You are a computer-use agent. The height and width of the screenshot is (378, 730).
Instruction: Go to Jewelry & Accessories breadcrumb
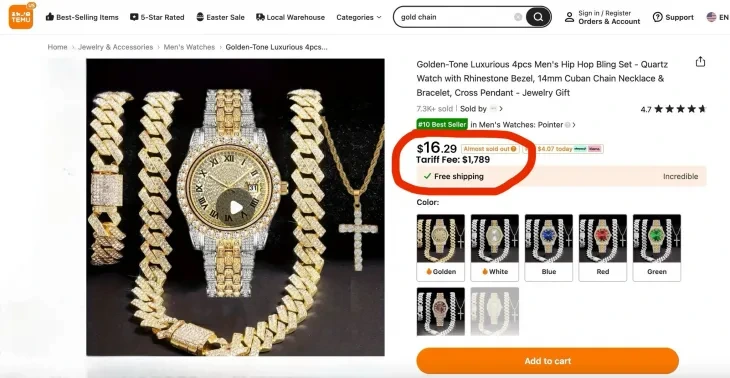coord(115,47)
